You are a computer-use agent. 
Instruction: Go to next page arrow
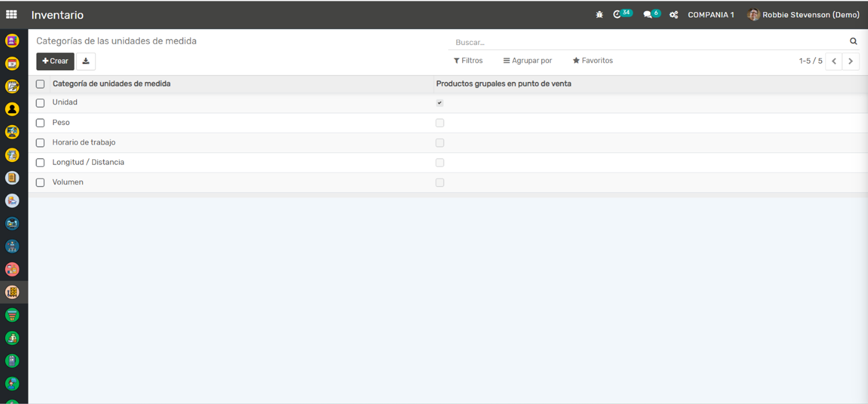click(850, 61)
